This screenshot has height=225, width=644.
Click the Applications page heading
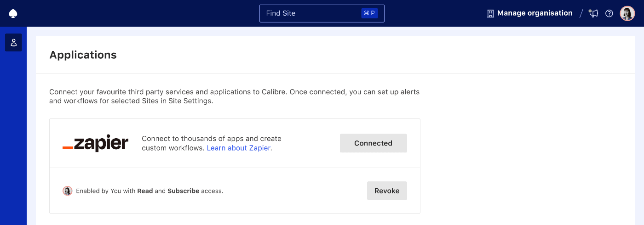point(83,55)
